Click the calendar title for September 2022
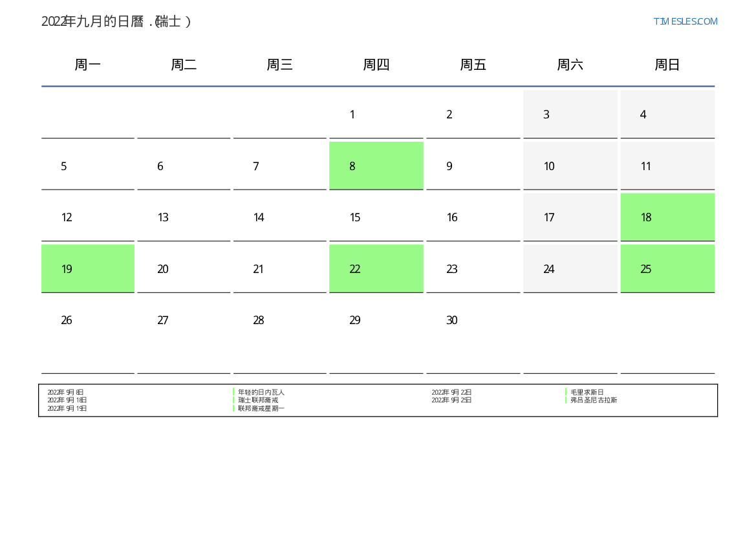Screen dimensions: 756x535 click(x=116, y=21)
